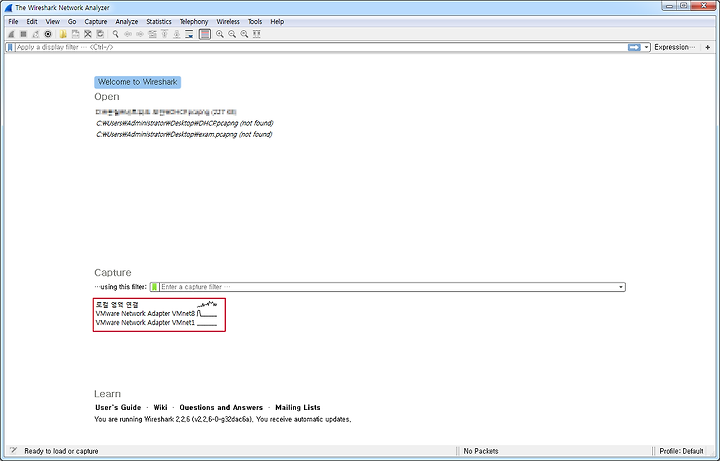Viewport: 720px width, 461px height.
Task: Start capturing packets with the shark fin icon
Action: click(11, 34)
